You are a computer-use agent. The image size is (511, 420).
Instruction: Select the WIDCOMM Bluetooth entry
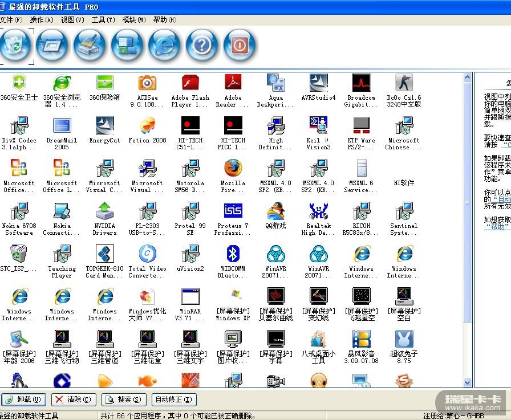(233, 254)
